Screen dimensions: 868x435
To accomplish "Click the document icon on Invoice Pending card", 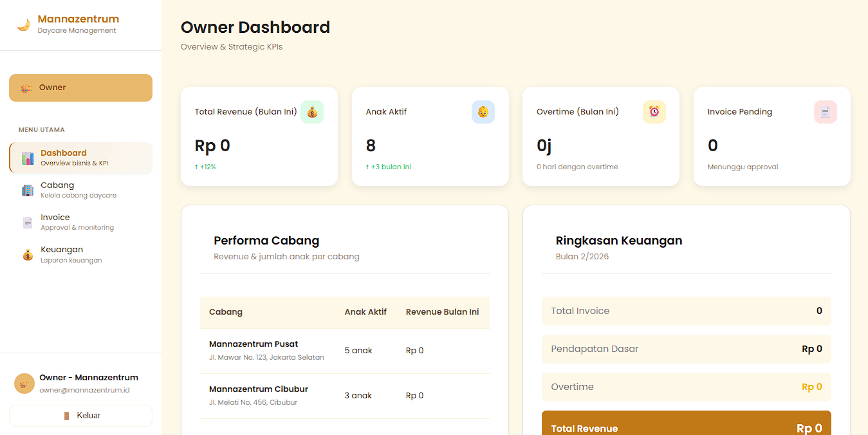I will (825, 112).
